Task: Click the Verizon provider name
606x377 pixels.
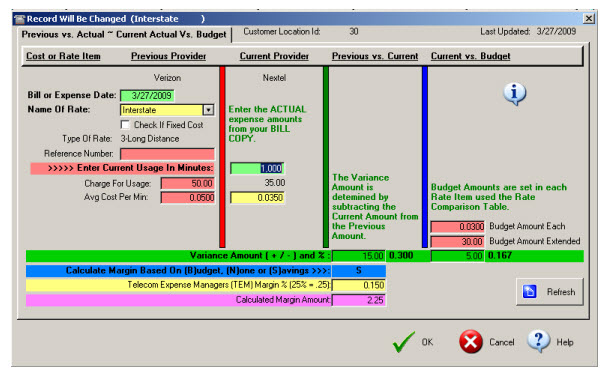Action: 167,78
